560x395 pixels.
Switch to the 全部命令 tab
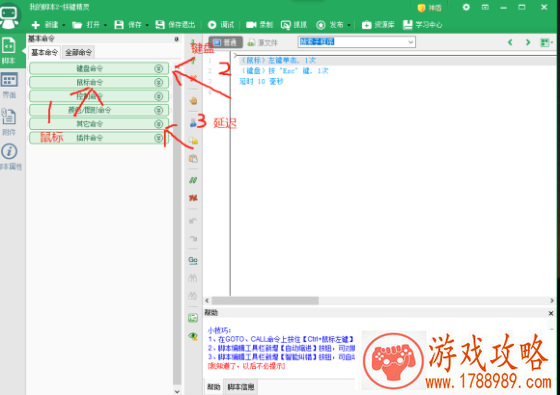79,52
